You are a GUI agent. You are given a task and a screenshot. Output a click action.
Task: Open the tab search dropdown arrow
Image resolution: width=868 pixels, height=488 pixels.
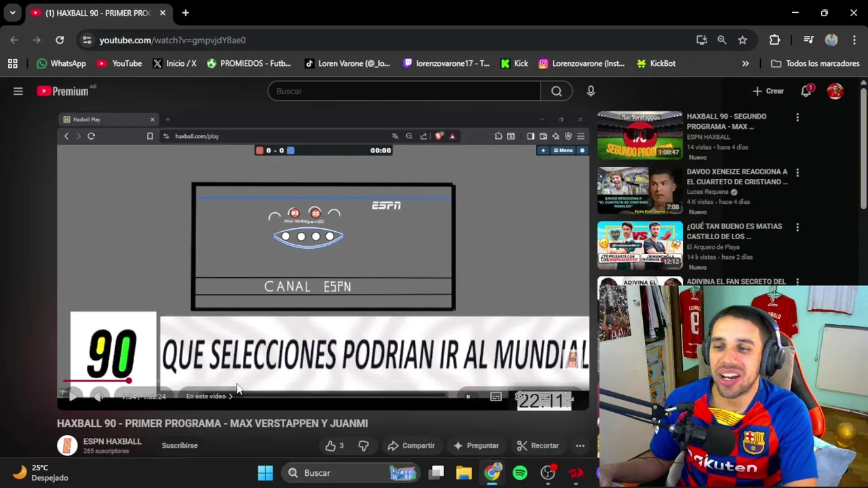12,13
